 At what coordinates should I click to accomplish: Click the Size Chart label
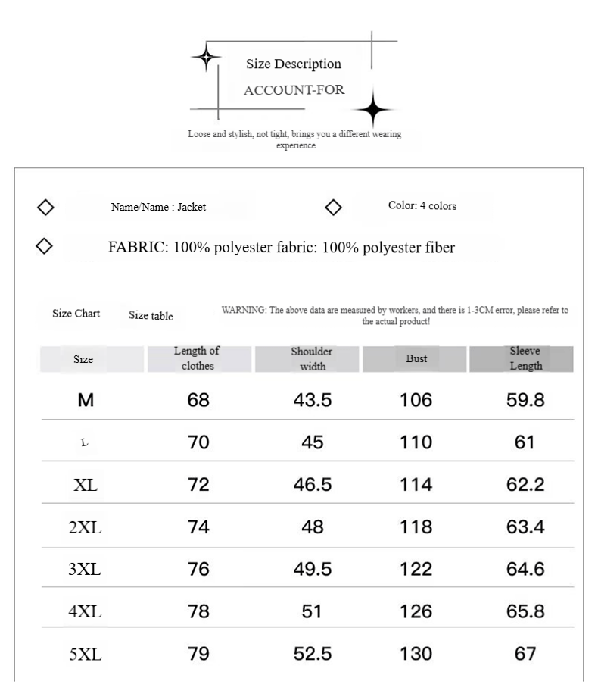(x=76, y=314)
